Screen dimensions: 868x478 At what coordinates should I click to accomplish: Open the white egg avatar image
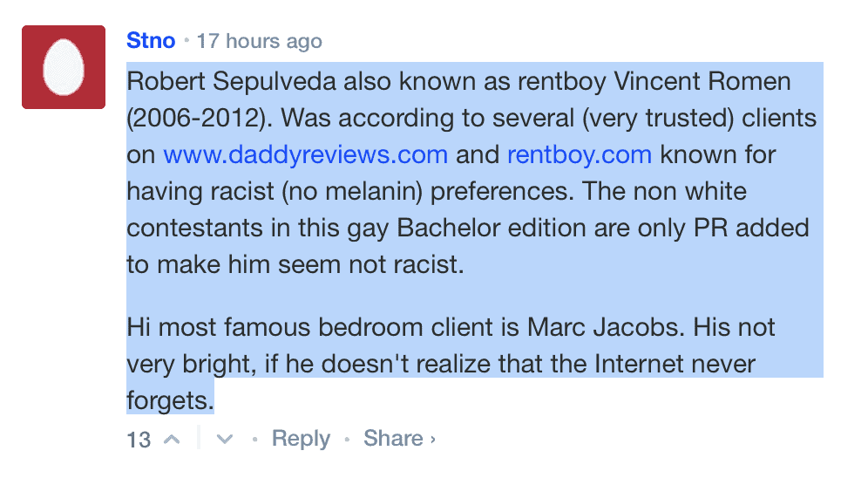point(64,67)
